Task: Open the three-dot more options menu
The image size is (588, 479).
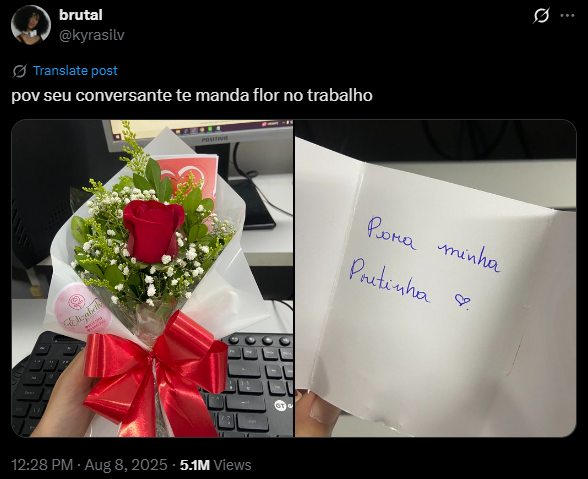Action: [x=567, y=15]
